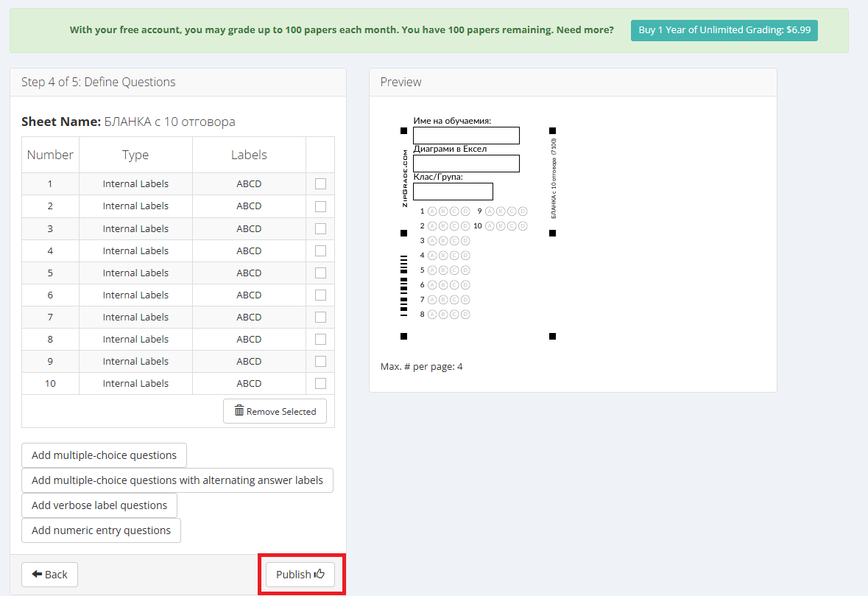The width and height of the screenshot is (868, 596).
Task: Add verbose label questions
Action: pos(99,505)
